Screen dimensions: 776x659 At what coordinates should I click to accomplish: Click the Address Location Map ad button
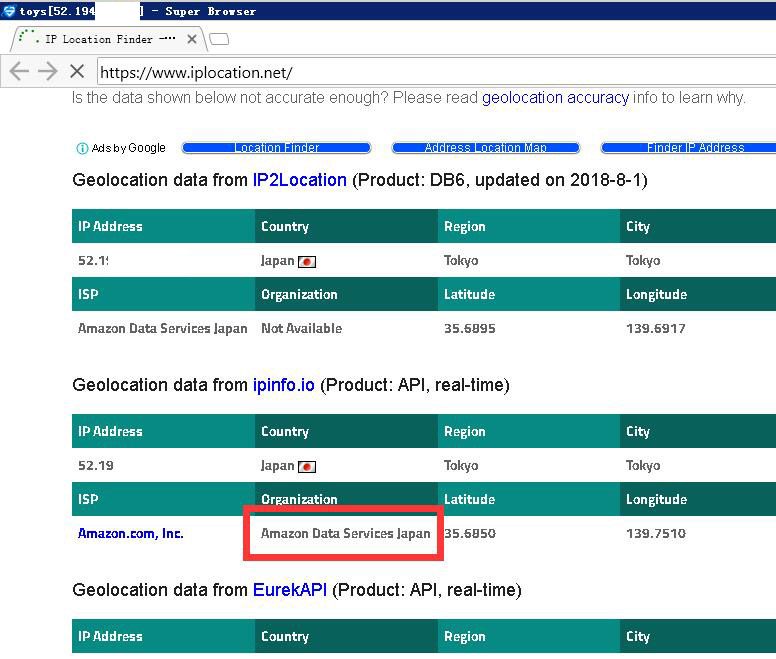[485, 148]
